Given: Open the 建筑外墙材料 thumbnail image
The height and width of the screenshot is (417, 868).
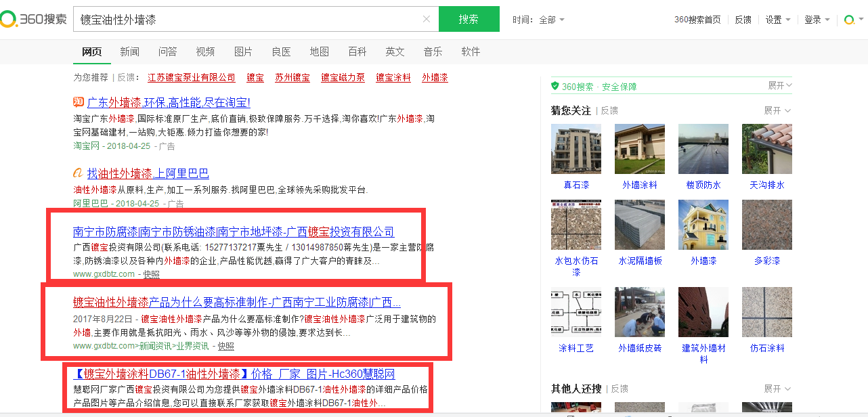Looking at the screenshot, I should (x=703, y=312).
